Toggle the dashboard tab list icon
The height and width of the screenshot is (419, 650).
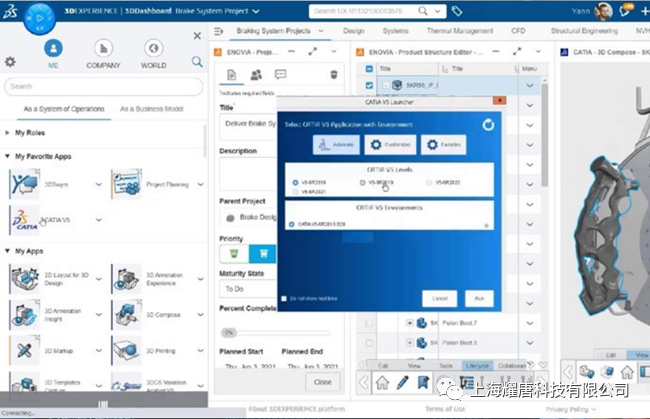click(218, 31)
